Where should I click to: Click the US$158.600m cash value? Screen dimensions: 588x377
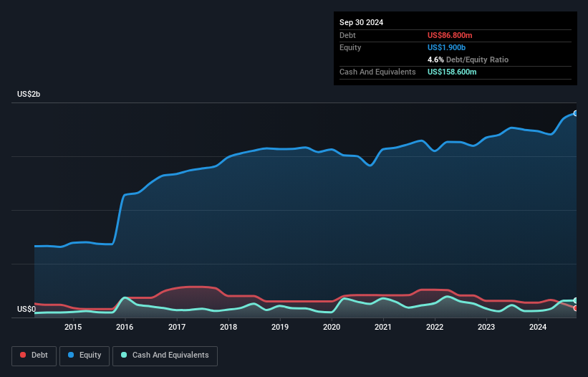[x=452, y=72]
